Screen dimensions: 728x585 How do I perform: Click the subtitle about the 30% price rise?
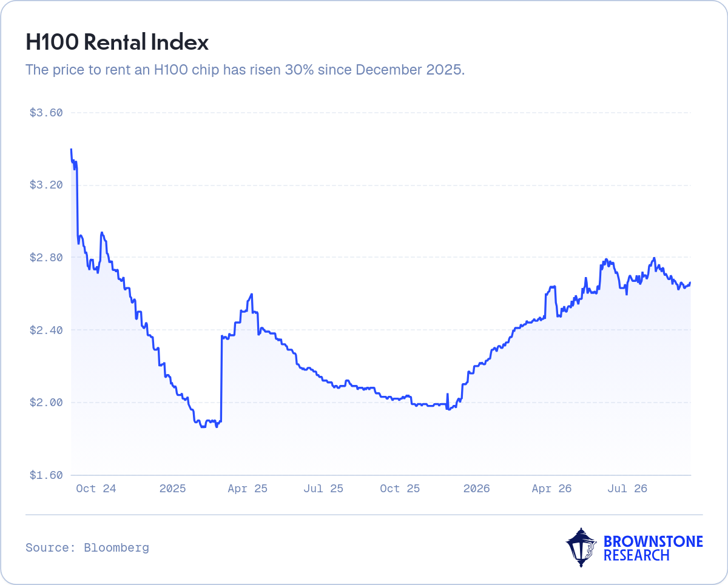coord(245,70)
